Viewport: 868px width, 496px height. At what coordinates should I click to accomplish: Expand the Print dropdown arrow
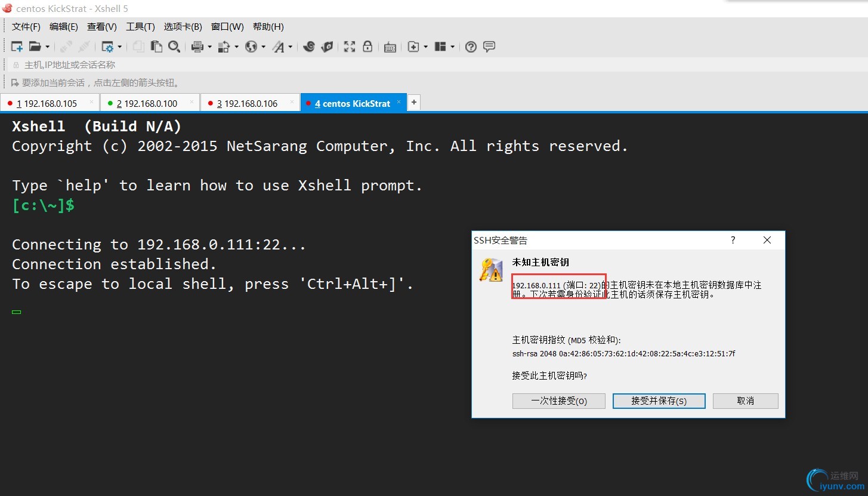[x=209, y=47]
